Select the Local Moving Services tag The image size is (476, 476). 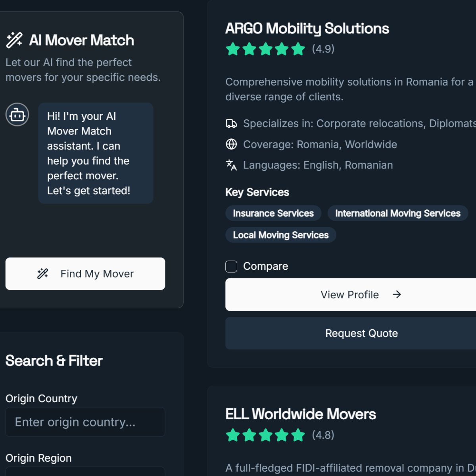coord(281,235)
